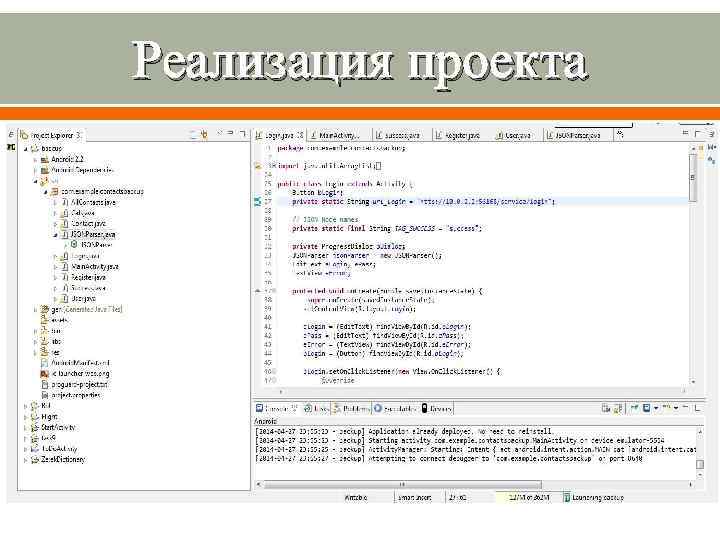Viewport: 720px width, 540px height.
Task: Click override indicator beside onCreate method
Action: click(258, 291)
